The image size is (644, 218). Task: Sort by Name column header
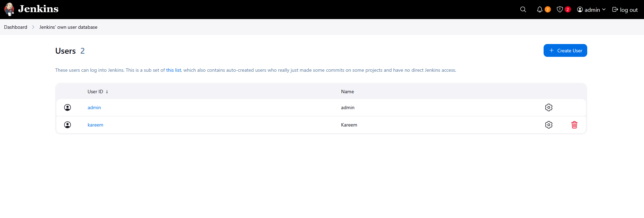coord(347,91)
